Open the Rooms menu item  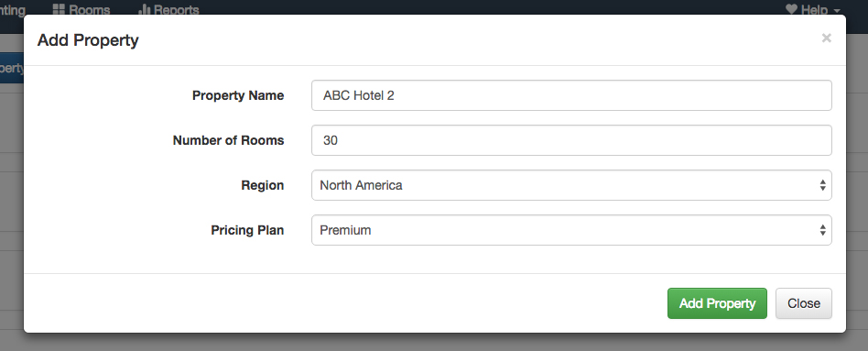click(x=81, y=9)
